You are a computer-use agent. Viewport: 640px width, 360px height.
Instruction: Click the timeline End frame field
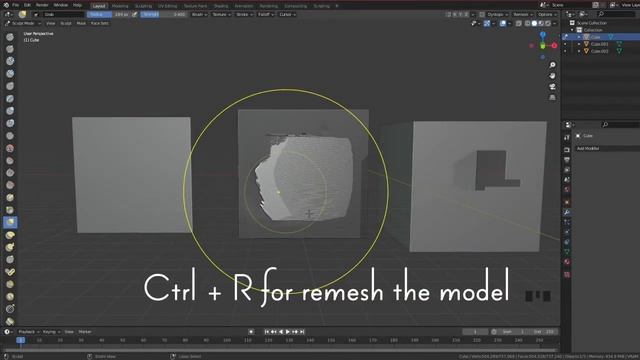coord(544,332)
